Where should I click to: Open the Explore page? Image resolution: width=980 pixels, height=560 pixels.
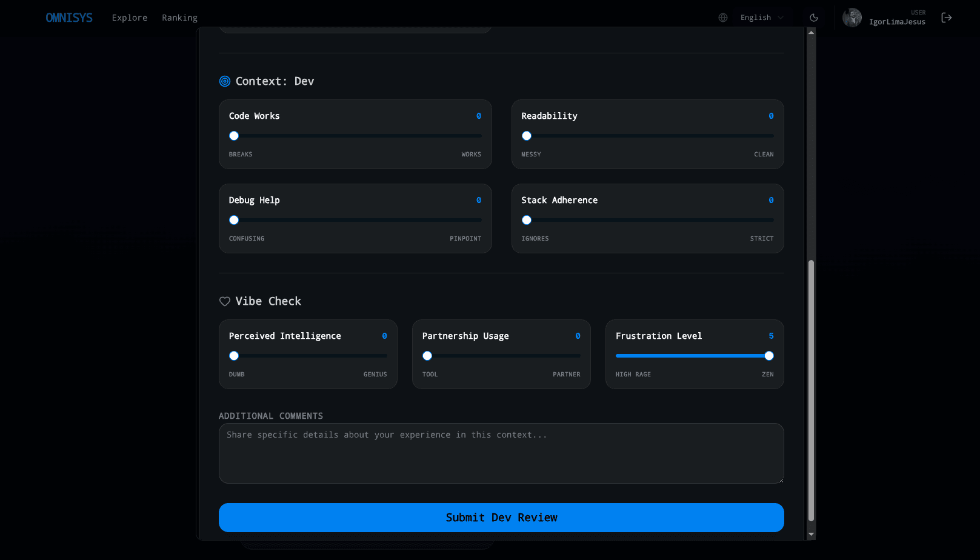[x=129, y=18]
